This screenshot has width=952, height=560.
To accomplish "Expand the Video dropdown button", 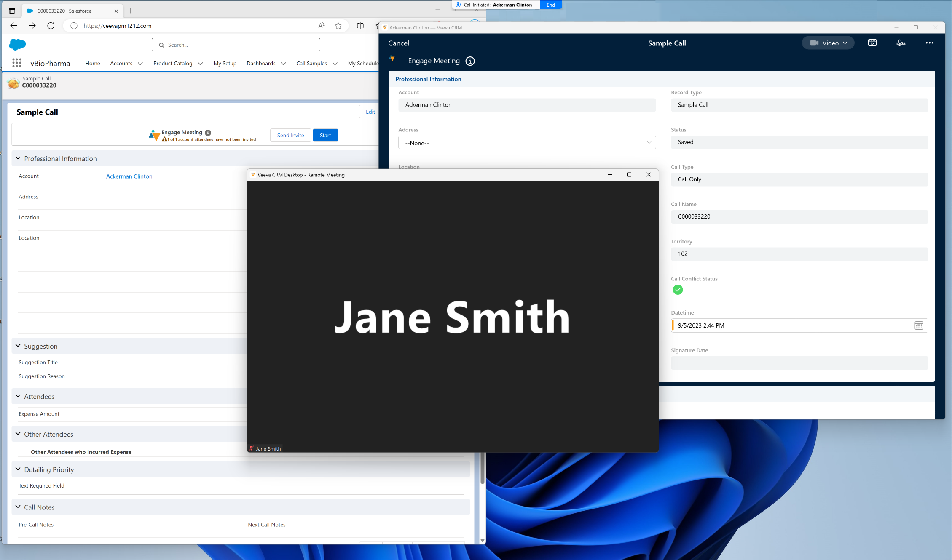I will pyautogui.click(x=828, y=43).
